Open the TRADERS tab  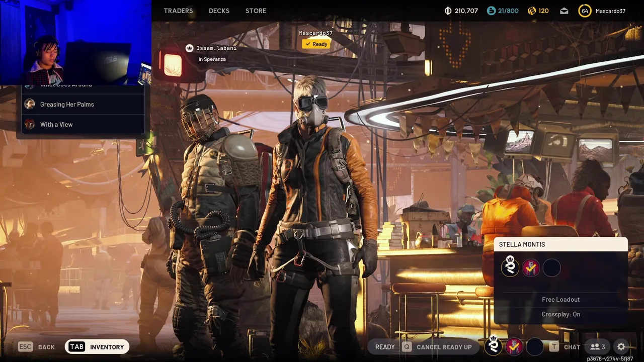coord(178,11)
